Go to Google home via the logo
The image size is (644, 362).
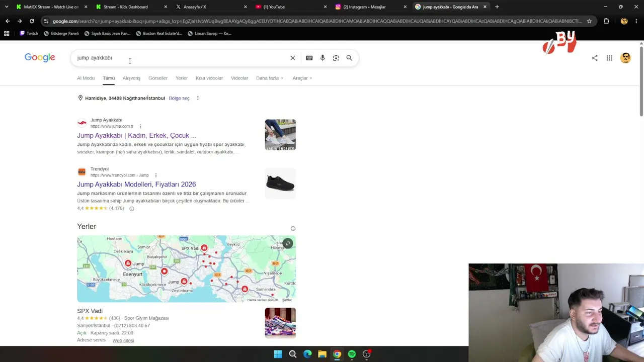pyautogui.click(x=40, y=58)
